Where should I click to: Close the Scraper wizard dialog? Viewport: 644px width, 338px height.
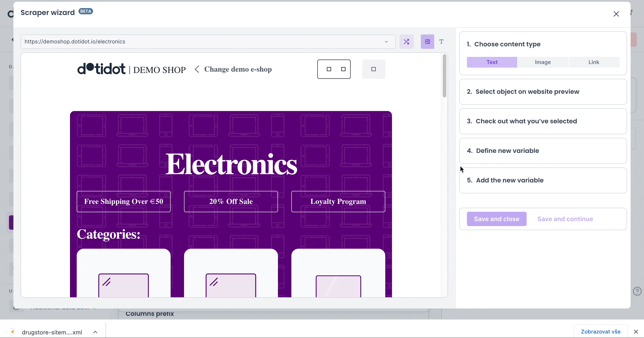(x=616, y=14)
